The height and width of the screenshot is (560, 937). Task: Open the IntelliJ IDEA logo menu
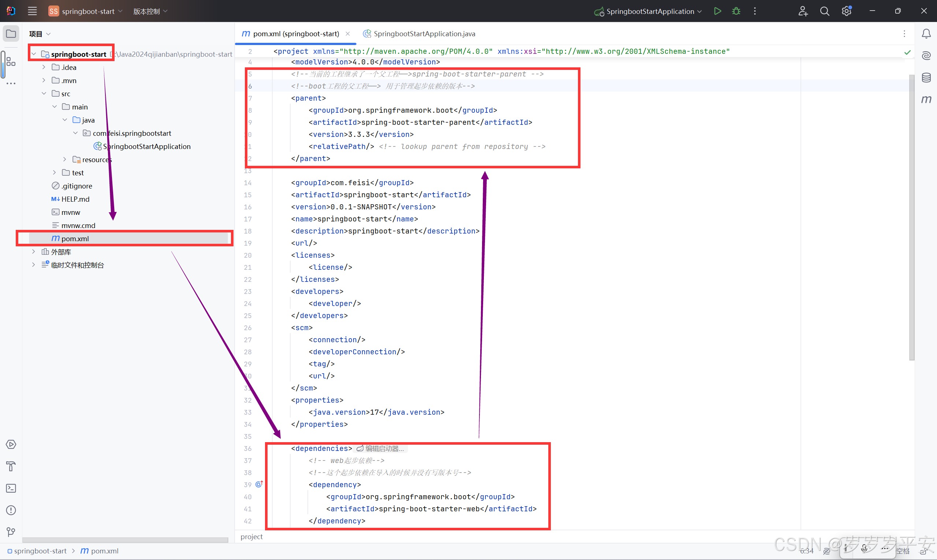[x=11, y=11]
